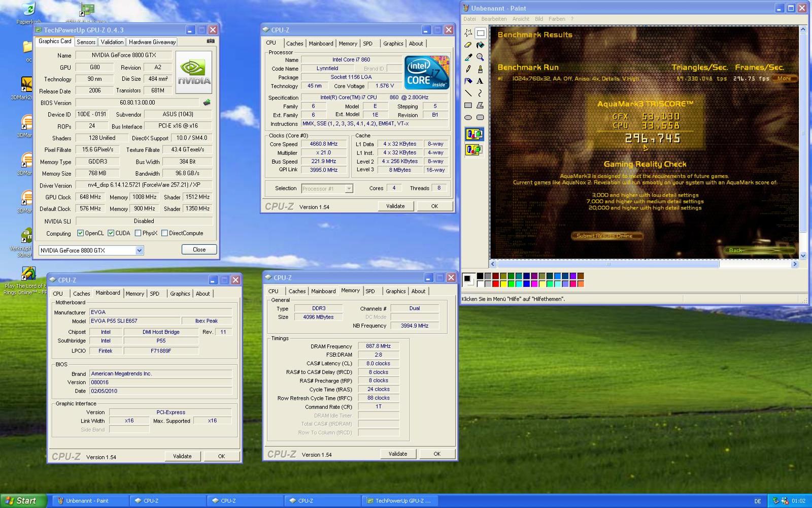Click the BIOS save chip icon in GPU-Z
The width and height of the screenshot is (812, 508).
click(x=207, y=103)
